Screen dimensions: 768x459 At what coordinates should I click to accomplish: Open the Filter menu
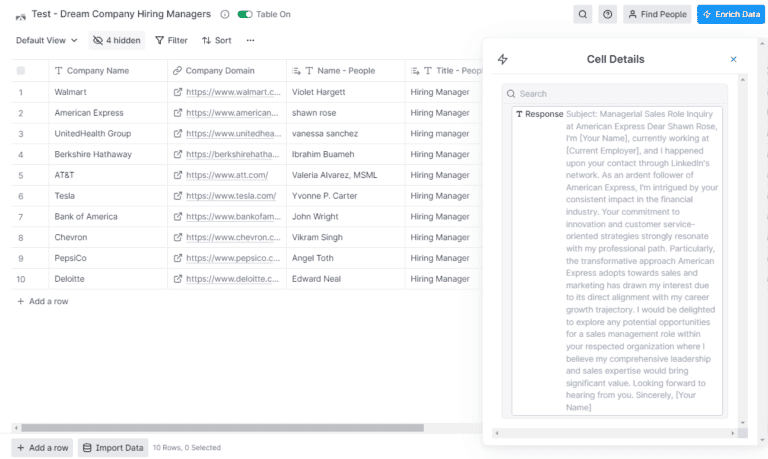(171, 40)
